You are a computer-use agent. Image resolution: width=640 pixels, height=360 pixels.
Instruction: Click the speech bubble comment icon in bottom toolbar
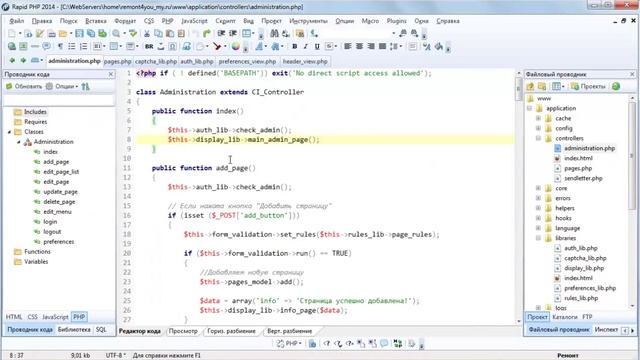pyautogui.click(x=384, y=344)
